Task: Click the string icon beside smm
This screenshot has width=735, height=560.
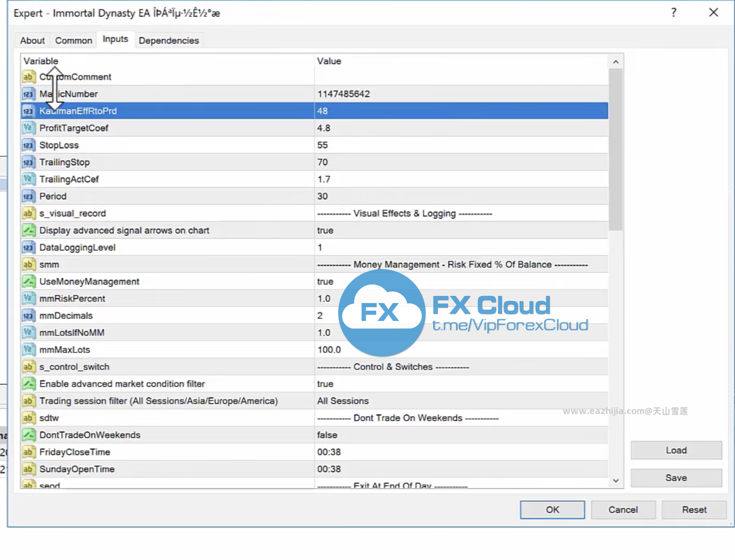Action: click(28, 265)
